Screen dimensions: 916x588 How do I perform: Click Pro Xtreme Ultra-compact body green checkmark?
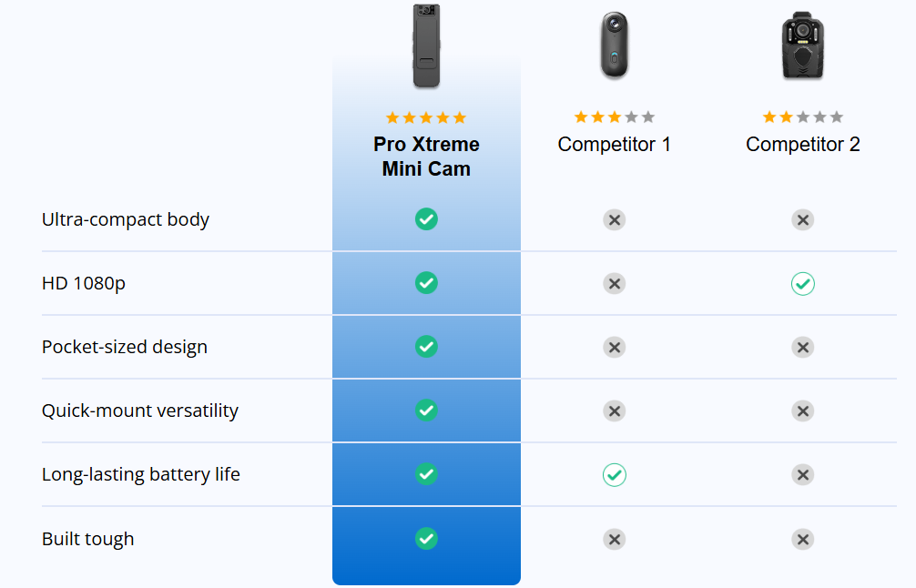tap(426, 219)
